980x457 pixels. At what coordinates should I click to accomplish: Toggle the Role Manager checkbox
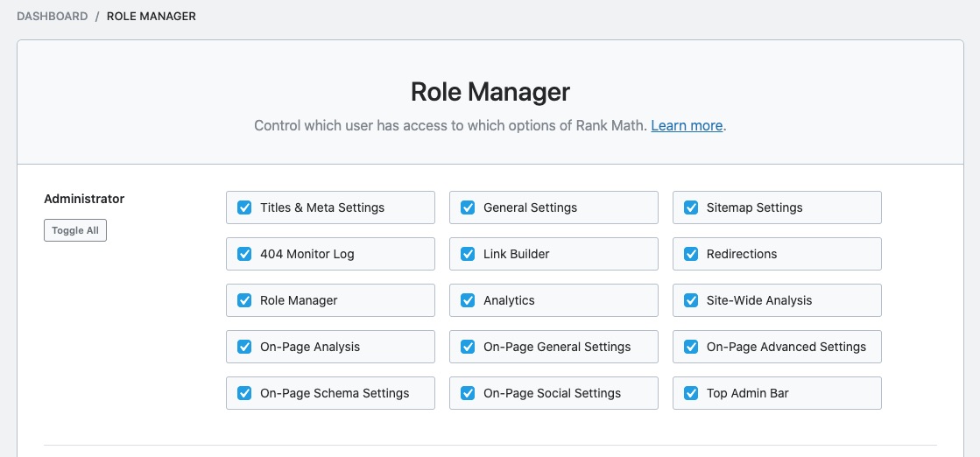244,300
